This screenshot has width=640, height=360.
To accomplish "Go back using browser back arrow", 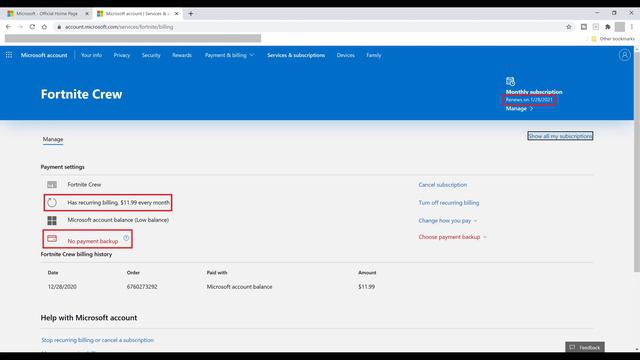I will [9, 27].
